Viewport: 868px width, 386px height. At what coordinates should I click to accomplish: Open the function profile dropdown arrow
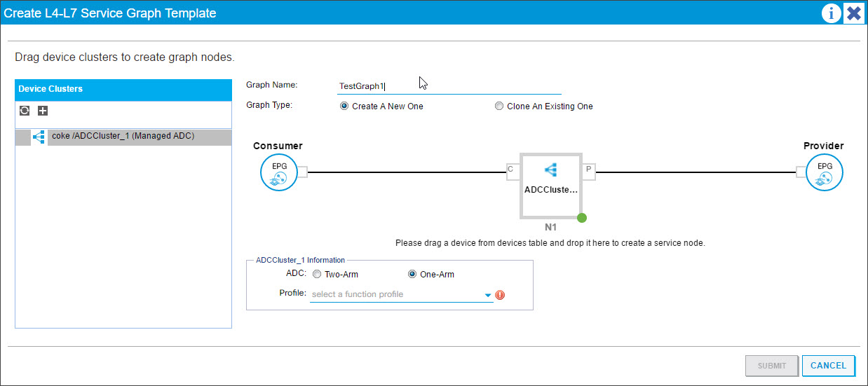(x=489, y=296)
